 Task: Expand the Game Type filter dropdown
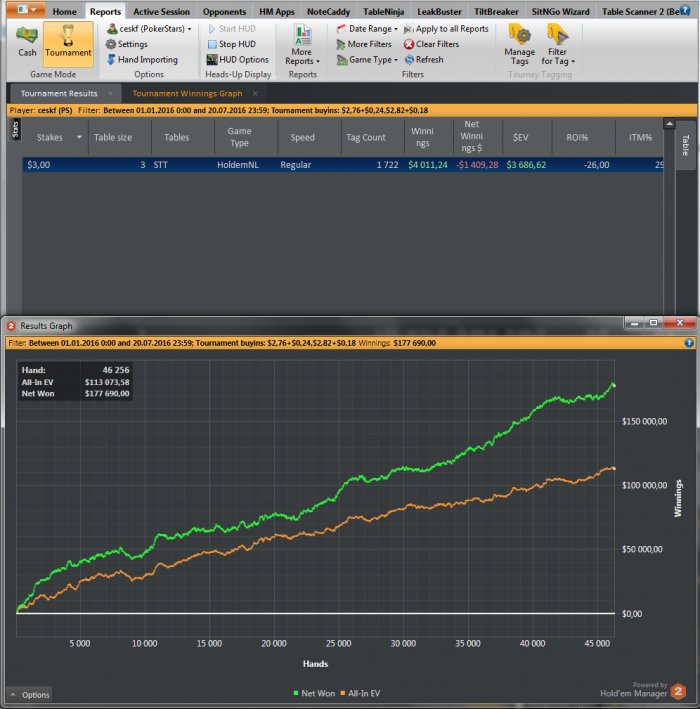369,60
